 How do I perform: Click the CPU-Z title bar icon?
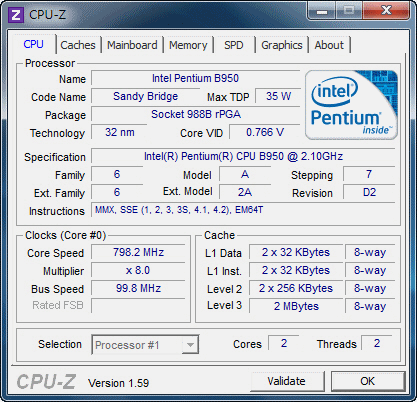click(x=16, y=15)
